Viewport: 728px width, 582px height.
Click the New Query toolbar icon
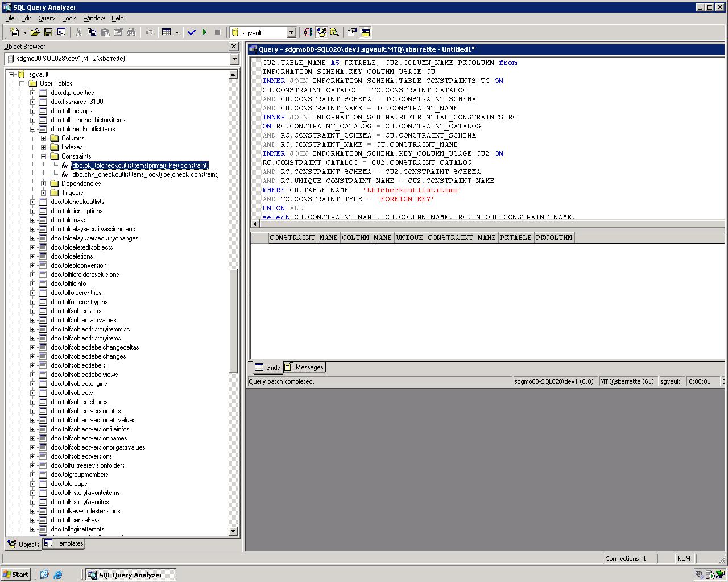15,32
